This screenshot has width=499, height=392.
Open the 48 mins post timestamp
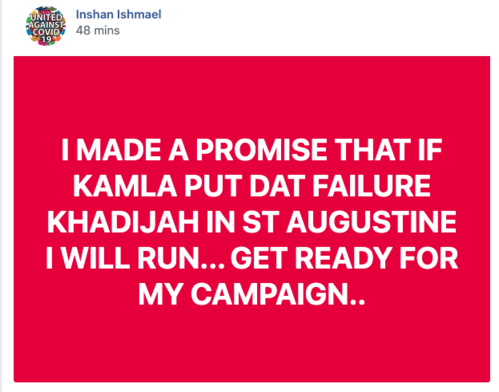tap(97, 30)
